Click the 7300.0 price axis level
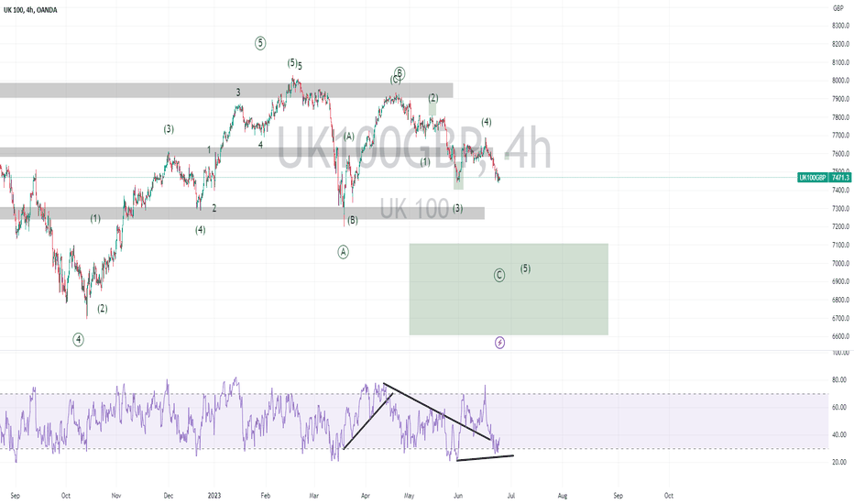 (x=840, y=209)
